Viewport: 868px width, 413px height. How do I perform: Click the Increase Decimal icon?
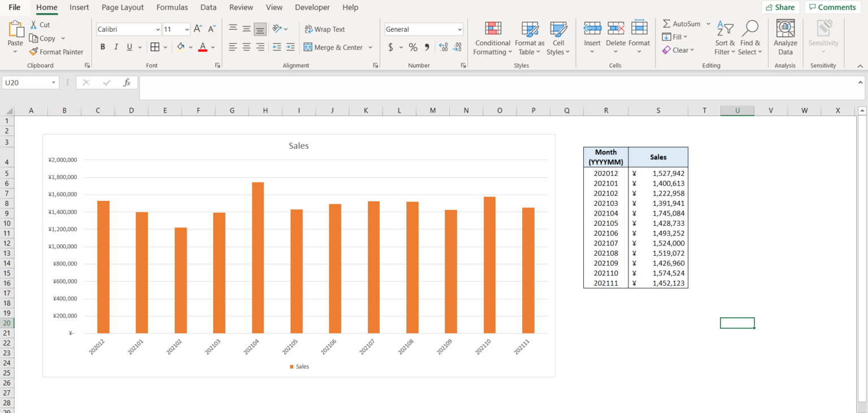(443, 47)
